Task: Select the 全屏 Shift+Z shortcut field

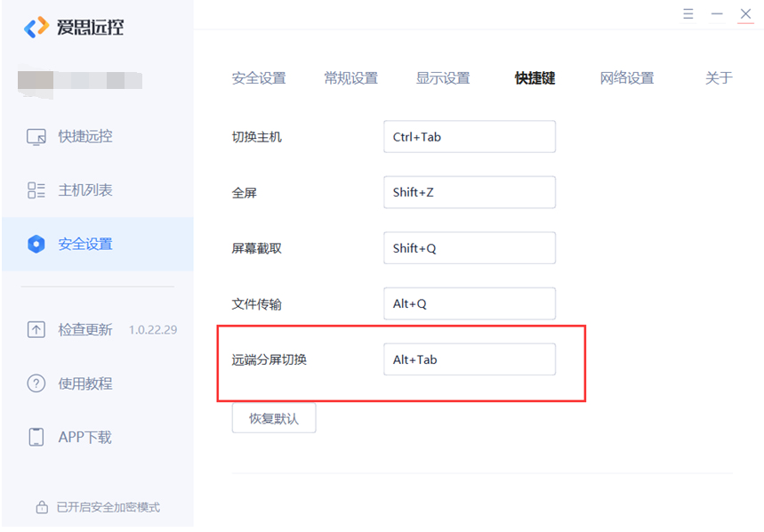Action: [x=470, y=192]
